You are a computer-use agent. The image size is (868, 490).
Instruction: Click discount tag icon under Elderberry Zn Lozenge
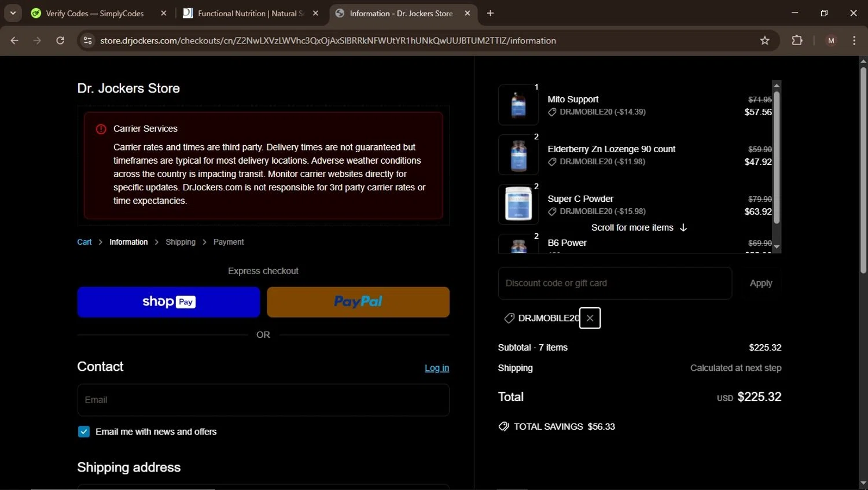coord(552,162)
